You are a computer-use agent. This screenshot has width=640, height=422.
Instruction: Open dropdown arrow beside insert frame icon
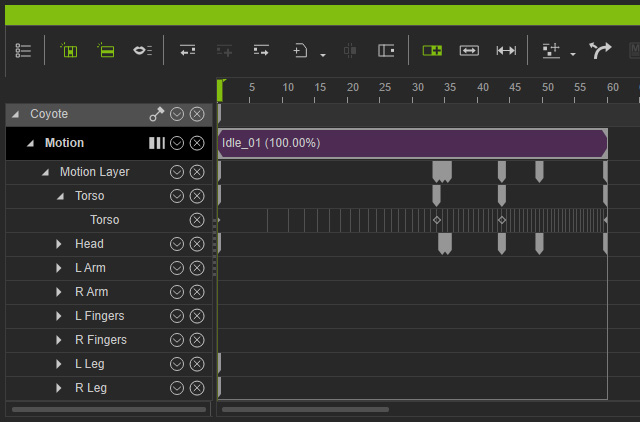point(323,55)
